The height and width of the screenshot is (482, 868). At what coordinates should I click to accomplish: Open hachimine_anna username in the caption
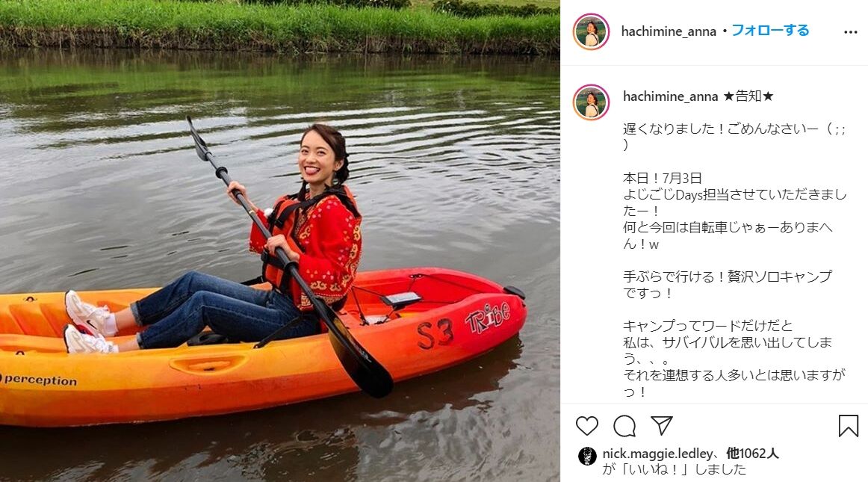pyautogui.click(x=670, y=96)
